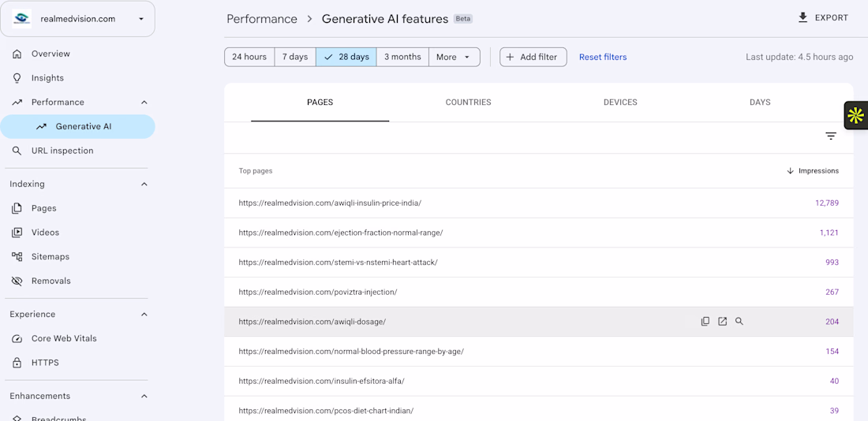Click the EXPORT button label
Viewport: 868px width, 421px height.
(x=832, y=17)
